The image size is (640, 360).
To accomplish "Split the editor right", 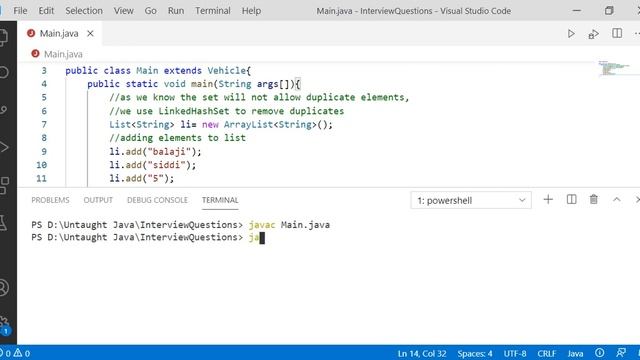I will coord(617,33).
